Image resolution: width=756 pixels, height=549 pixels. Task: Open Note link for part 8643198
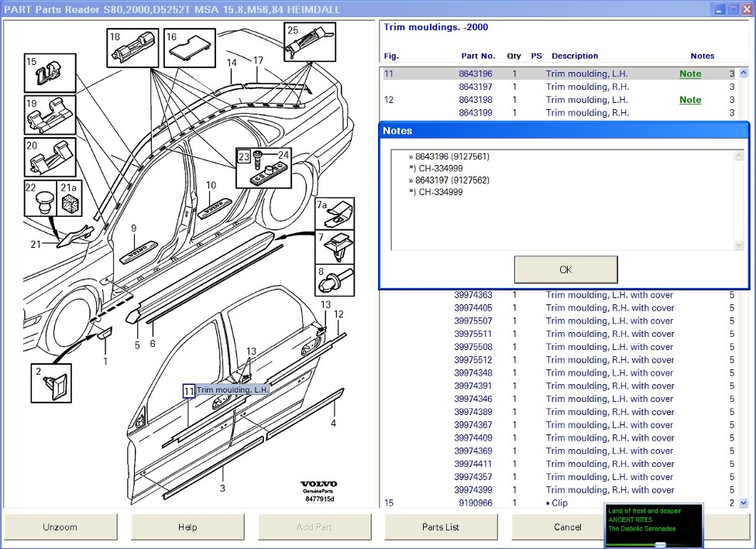click(x=689, y=100)
